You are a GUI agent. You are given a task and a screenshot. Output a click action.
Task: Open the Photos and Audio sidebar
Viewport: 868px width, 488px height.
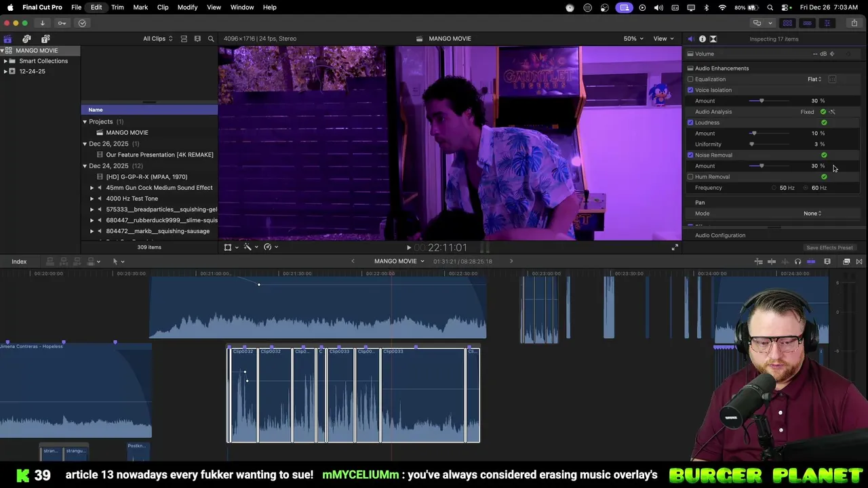tap(26, 39)
